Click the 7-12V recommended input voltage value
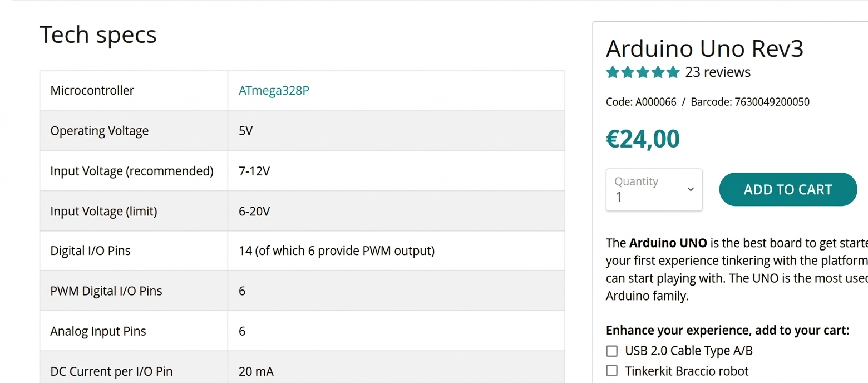The image size is (868, 383). (x=254, y=171)
